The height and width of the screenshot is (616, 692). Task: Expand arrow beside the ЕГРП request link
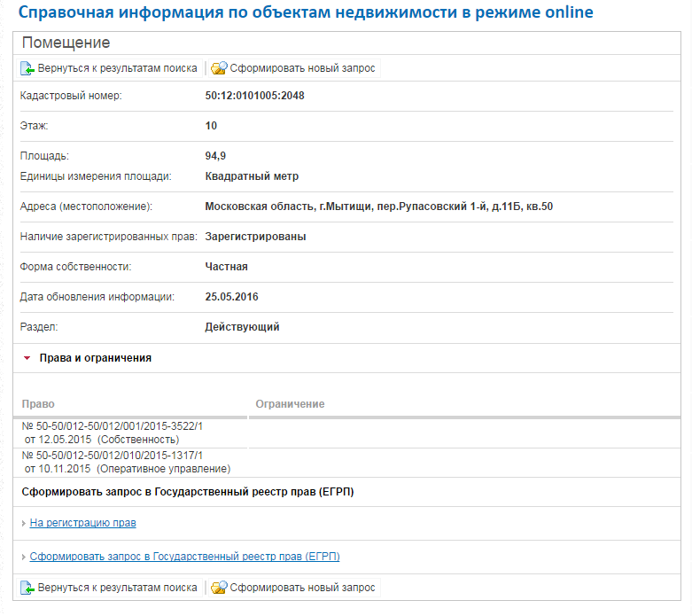tap(23, 557)
